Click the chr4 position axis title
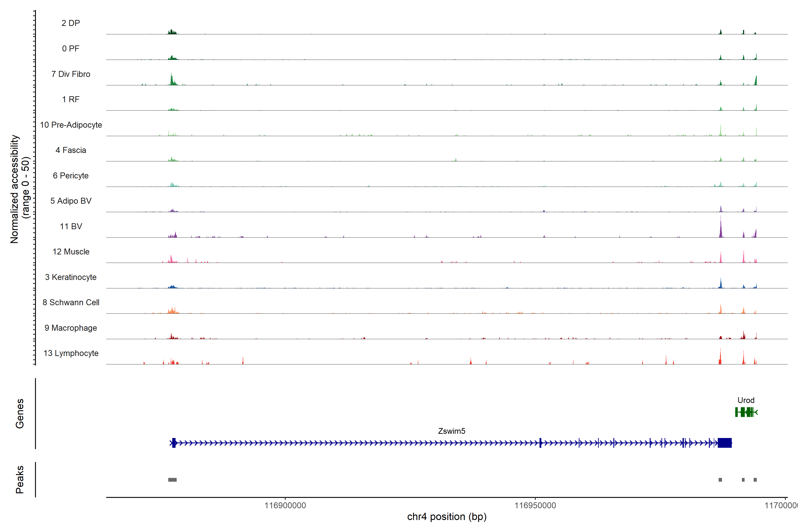The width and height of the screenshot is (798, 532). coord(446,517)
